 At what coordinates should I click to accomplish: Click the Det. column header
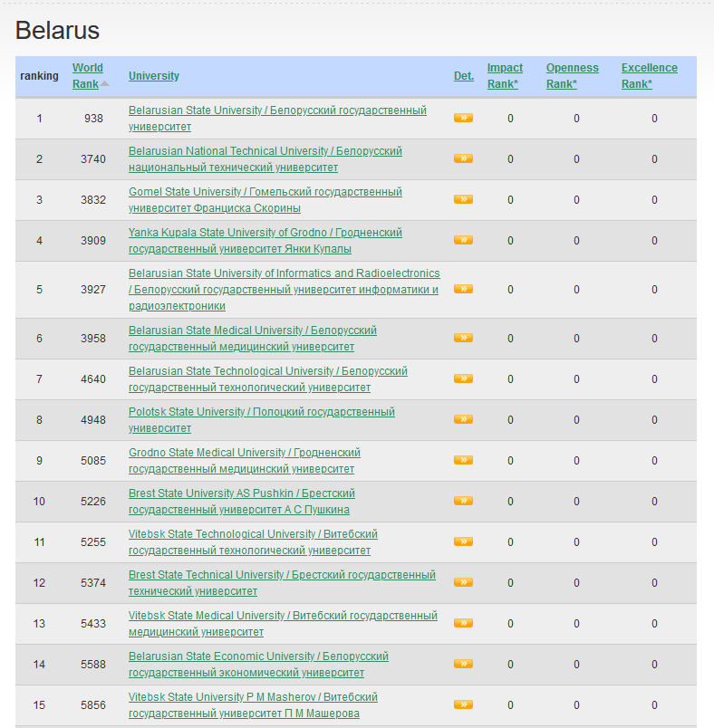[x=464, y=76]
